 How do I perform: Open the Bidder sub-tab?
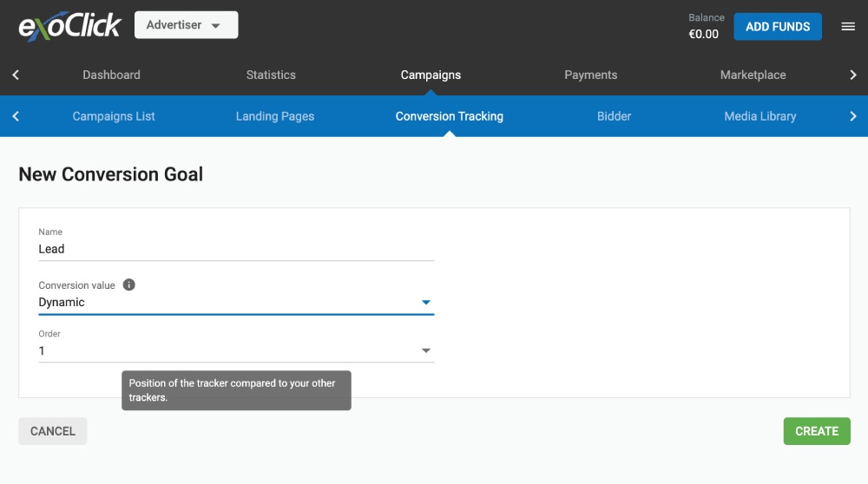614,116
